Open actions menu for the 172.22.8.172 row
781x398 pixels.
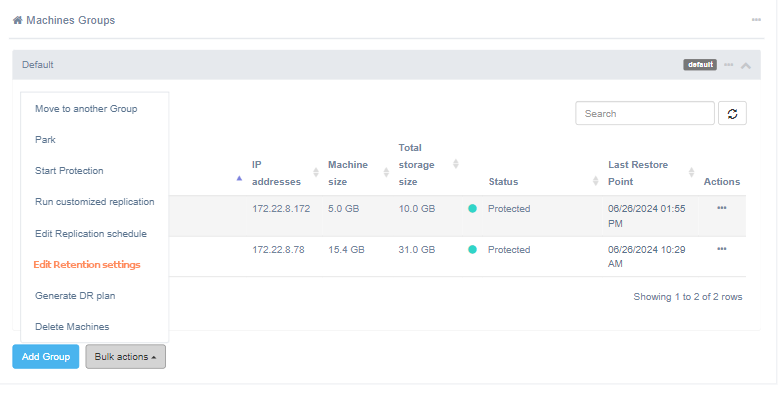pos(722,208)
